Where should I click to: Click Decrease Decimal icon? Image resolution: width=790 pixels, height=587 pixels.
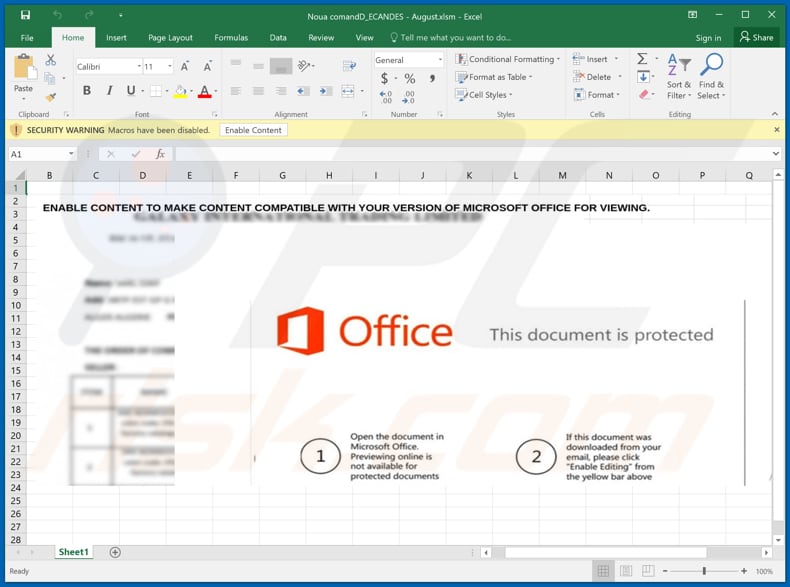click(x=408, y=97)
